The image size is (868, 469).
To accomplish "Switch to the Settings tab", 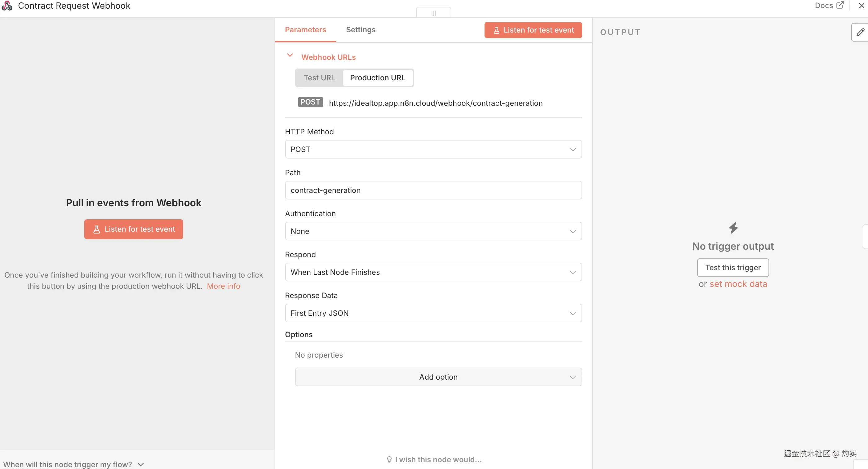I will pyautogui.click(x=361, y=30).
